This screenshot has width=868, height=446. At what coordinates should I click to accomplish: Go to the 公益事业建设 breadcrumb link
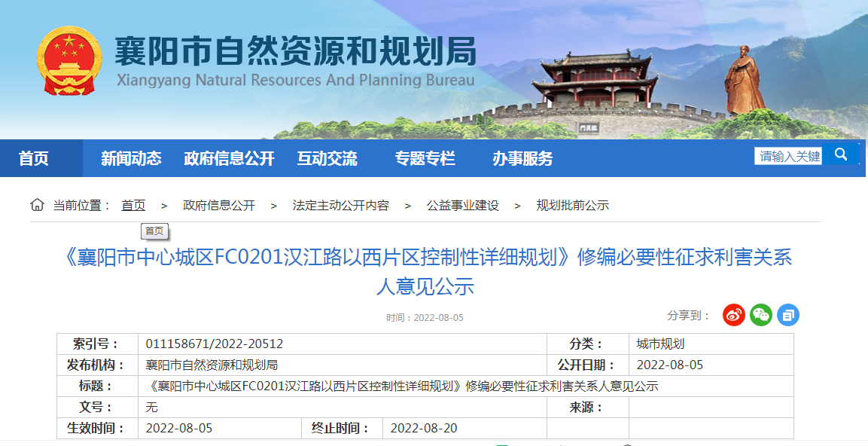coord(463,206)
